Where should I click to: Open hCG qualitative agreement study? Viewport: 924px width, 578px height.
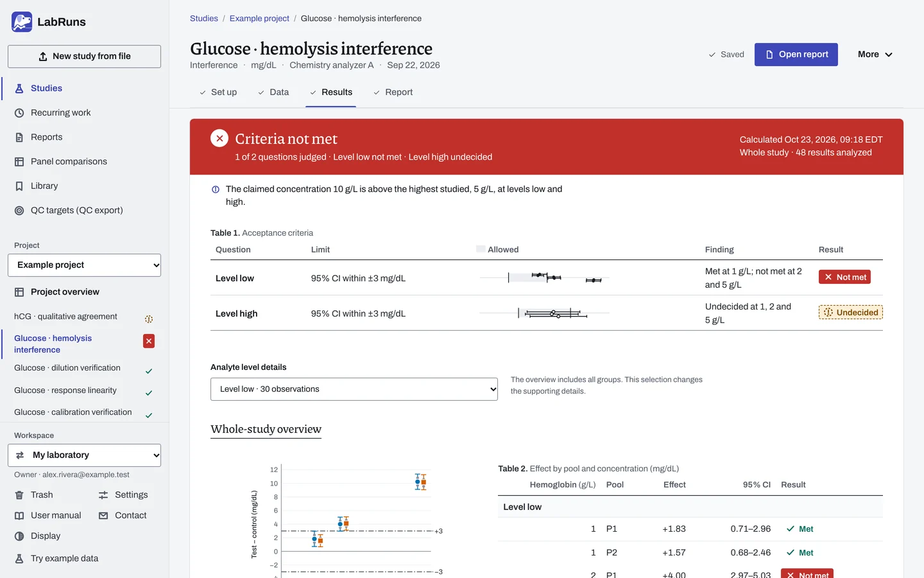[x=84, y=317]
